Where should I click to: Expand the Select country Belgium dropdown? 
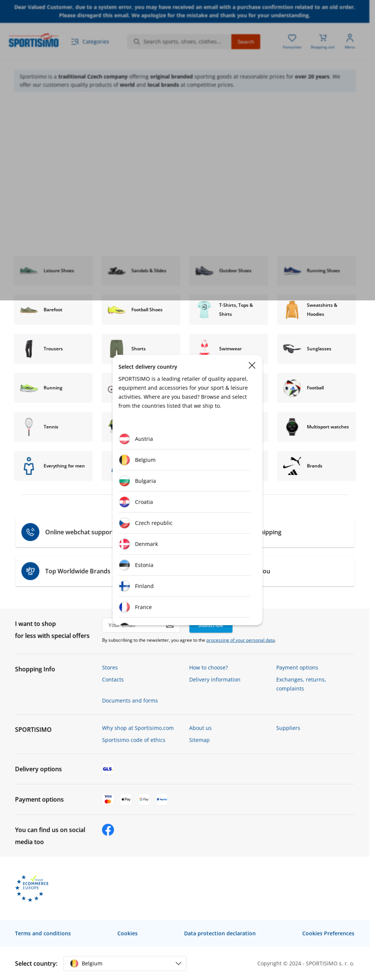point(125,963)
